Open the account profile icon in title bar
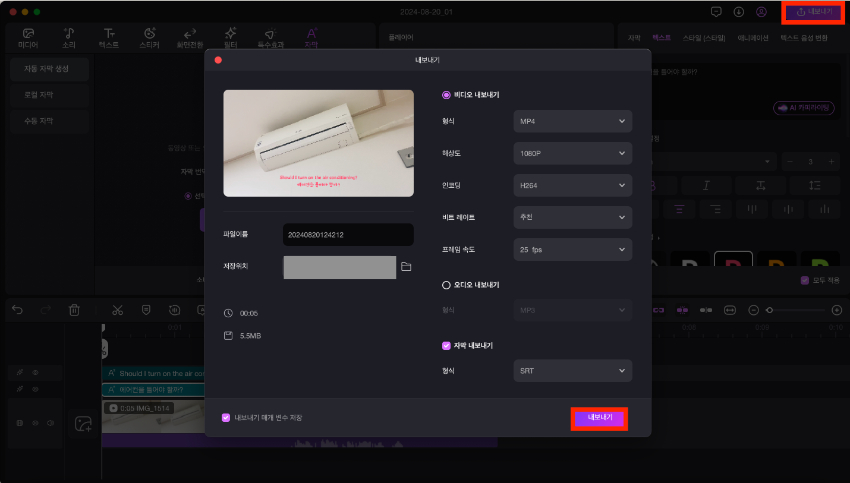 [762, 12]
